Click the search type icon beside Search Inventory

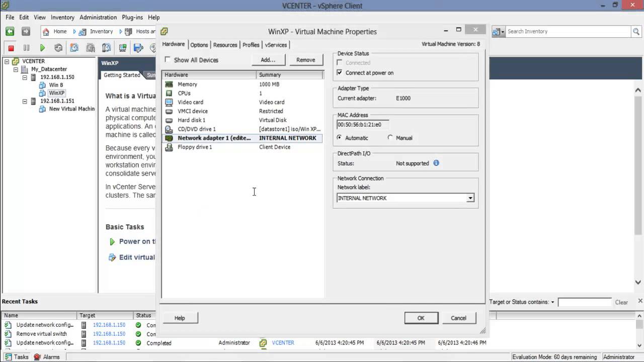point(498,31)
